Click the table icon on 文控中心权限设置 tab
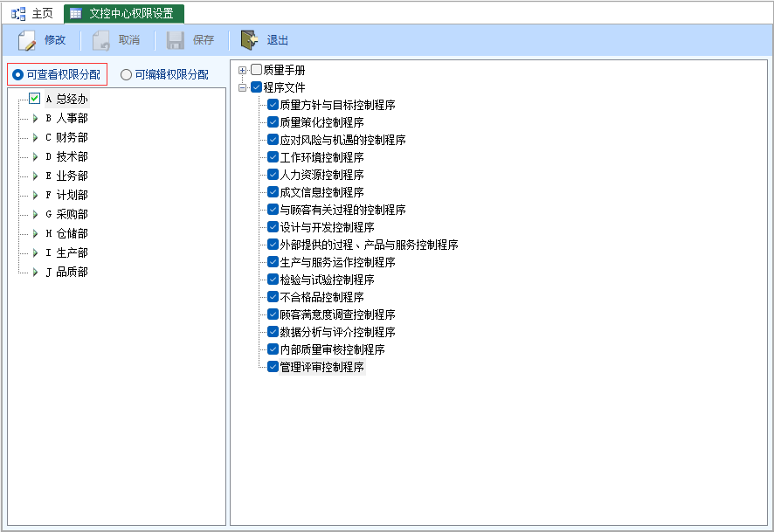 pos(75,14)
